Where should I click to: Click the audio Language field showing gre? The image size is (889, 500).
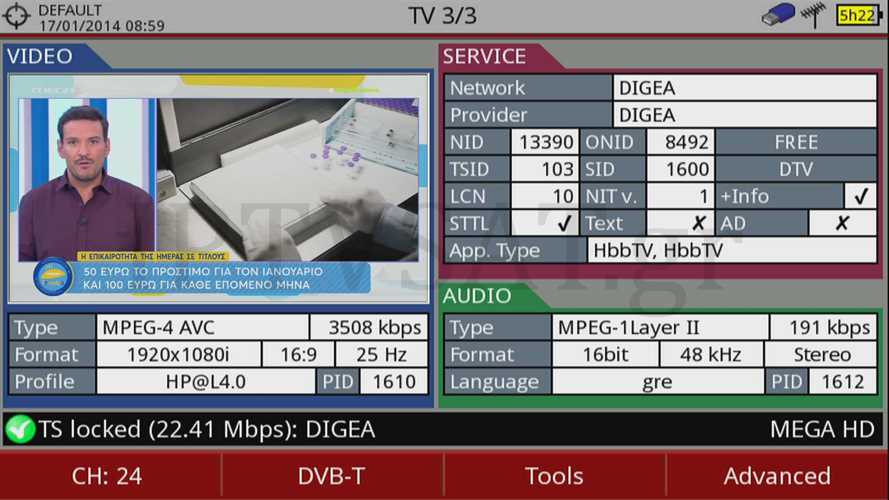(x=657, y=381)
